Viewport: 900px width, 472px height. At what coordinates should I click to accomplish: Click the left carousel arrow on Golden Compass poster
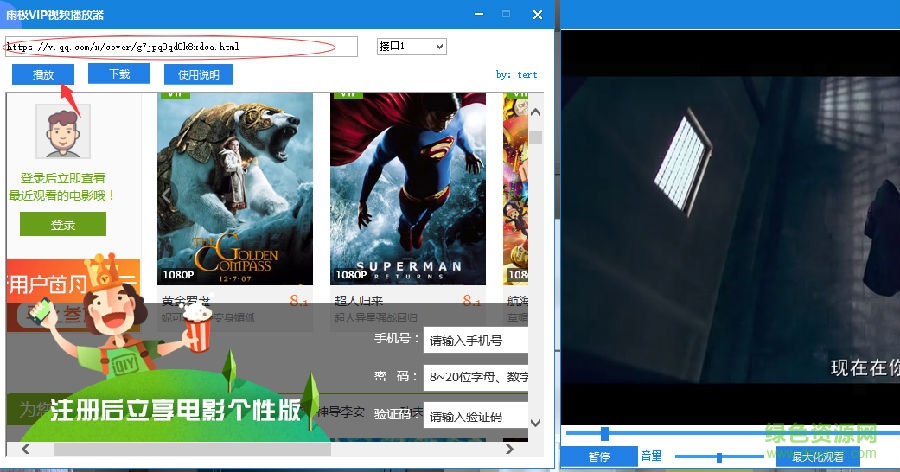click(166, 195)
